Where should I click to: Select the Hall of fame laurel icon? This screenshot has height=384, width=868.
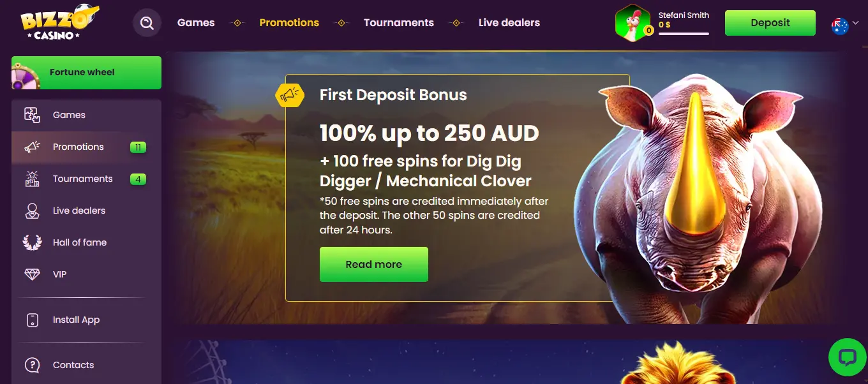click(x=32, y=242)
